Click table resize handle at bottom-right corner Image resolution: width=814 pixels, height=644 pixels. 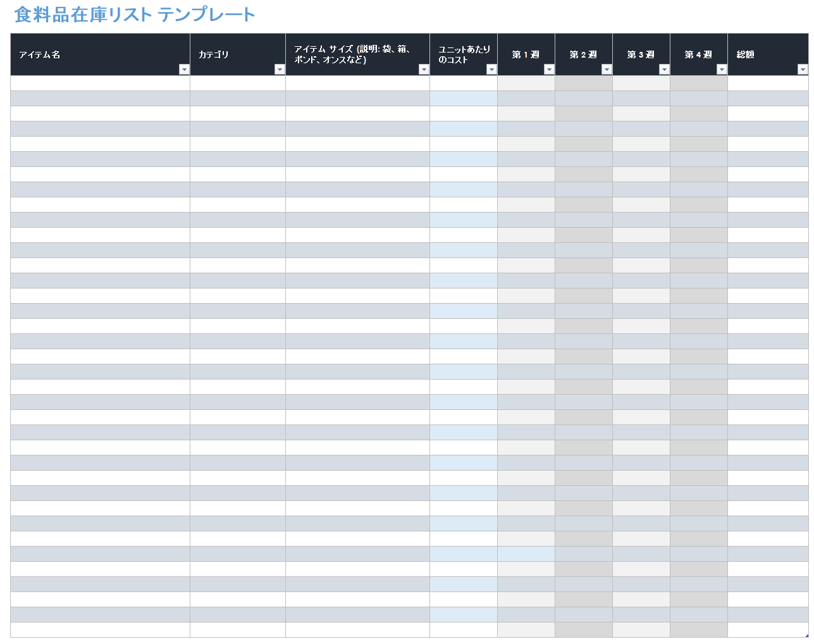807,636
